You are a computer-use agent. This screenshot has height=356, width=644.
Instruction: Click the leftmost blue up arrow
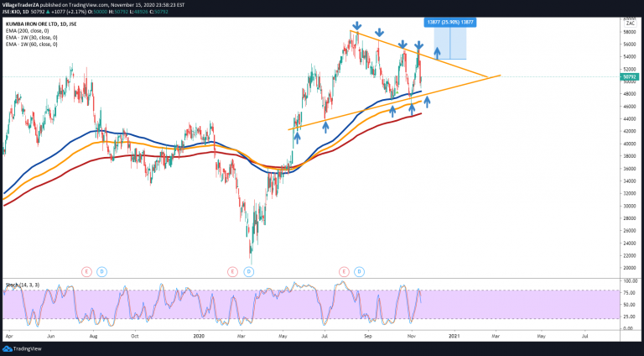(297, 134)
